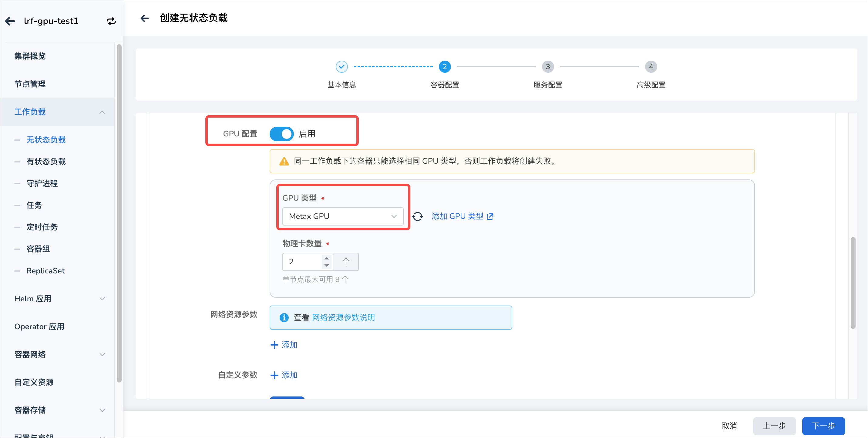Click 添加 under 网络资源参数
The width and height of the screenshot is (868, 438).
[x=289, y=345]
